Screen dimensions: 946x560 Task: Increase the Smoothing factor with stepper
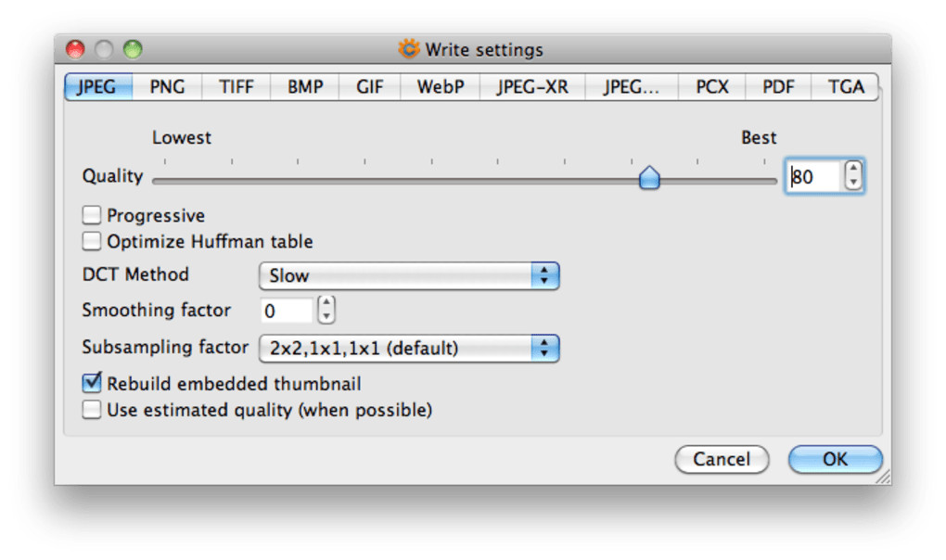click(326, 304)
